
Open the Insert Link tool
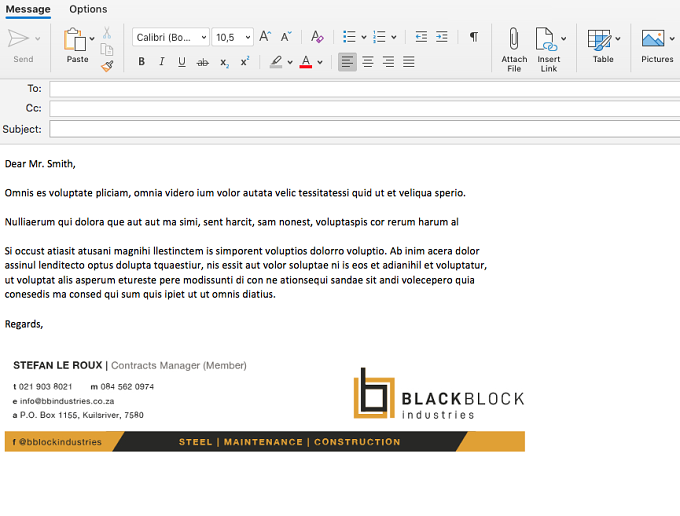point(548,49)
